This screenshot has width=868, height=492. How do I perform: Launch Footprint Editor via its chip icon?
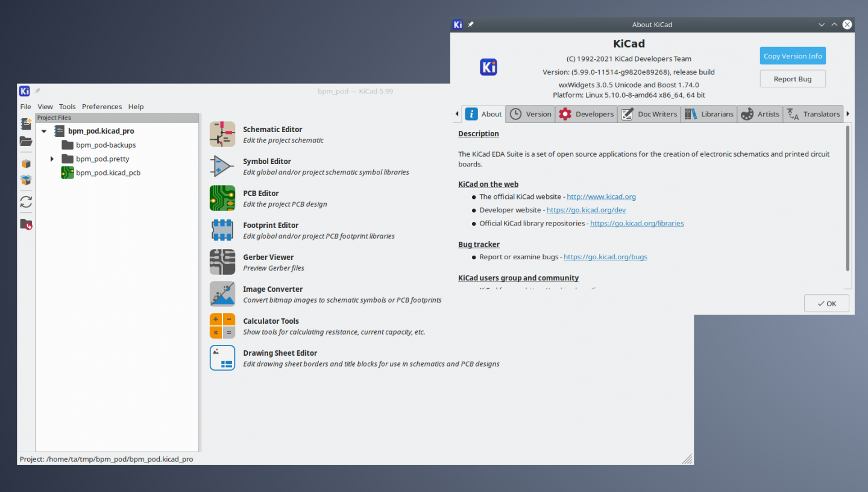222,230
